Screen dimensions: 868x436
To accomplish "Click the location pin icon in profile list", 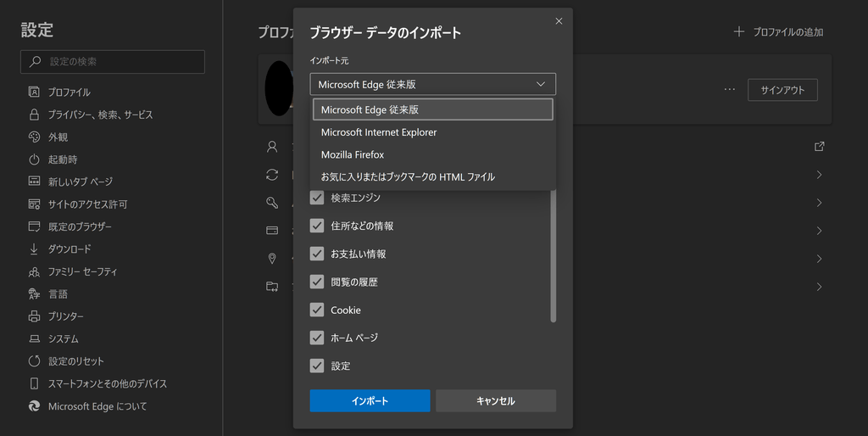I will (x=272, y=259).
